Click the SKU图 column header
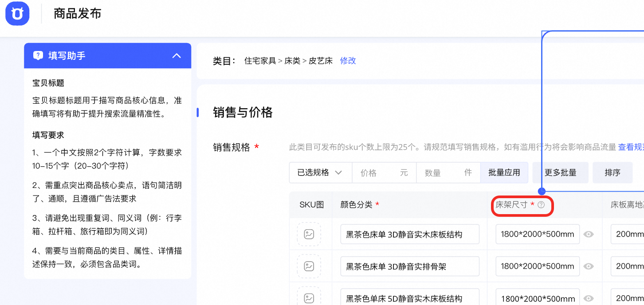 311,204
